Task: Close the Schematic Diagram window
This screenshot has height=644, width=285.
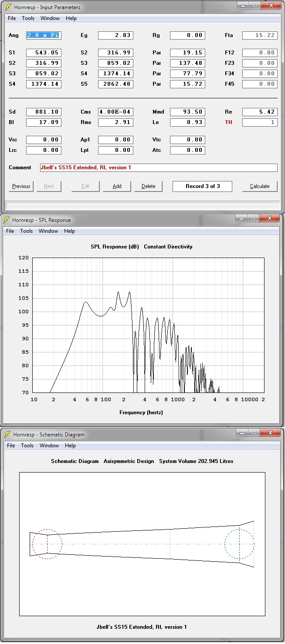Action: (271, 433)
